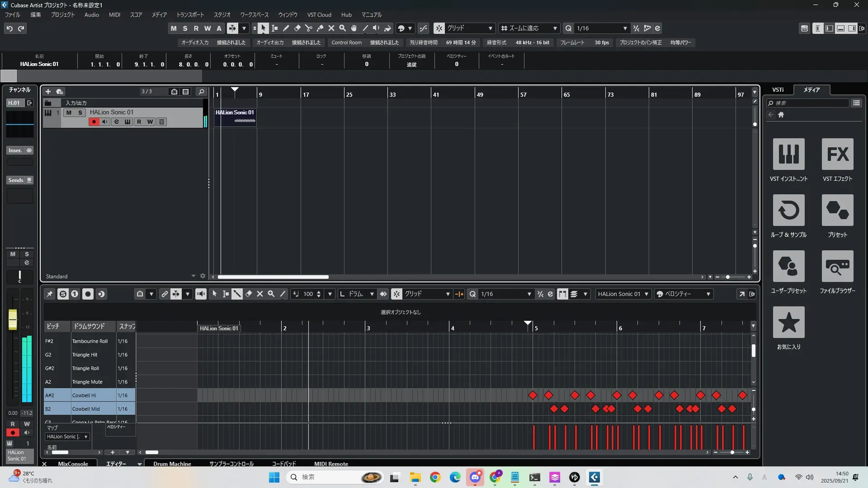Click the channel volume fader handle
This screenshot has height=488, width=868.
coord(13,319)
